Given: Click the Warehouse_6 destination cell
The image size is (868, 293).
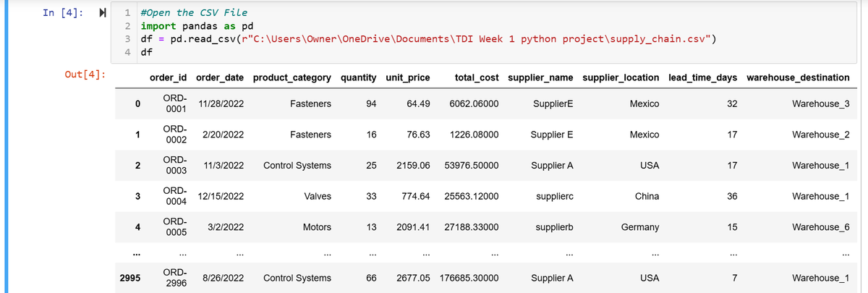Looking at the screenshot, I should tap(821, 227).
